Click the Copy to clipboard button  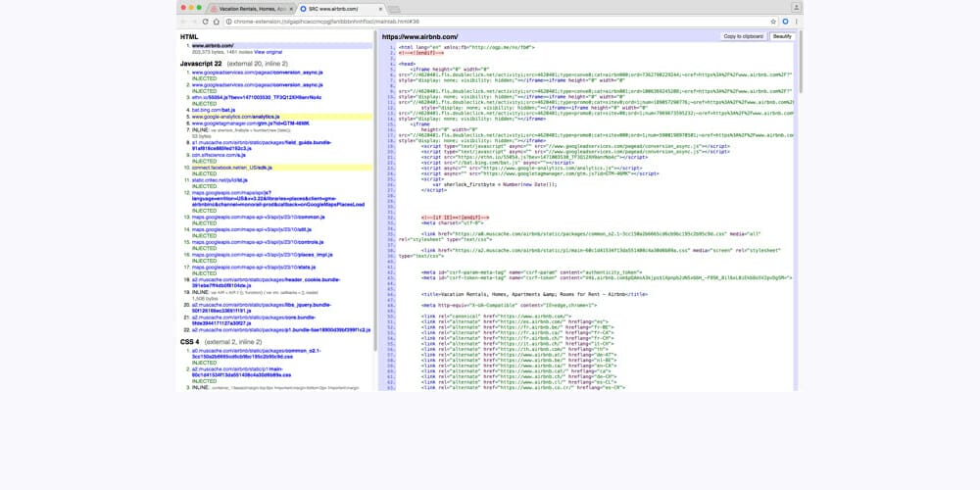(x=743, y=37)
